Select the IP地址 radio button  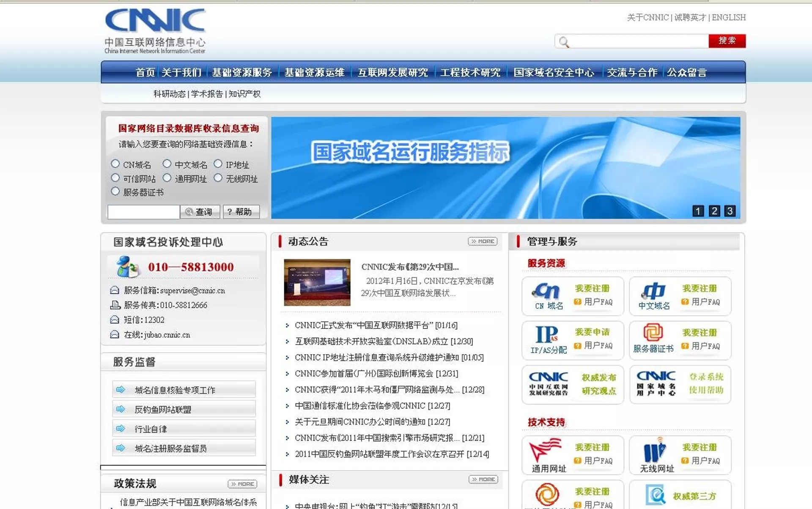(x=218, y=163)
